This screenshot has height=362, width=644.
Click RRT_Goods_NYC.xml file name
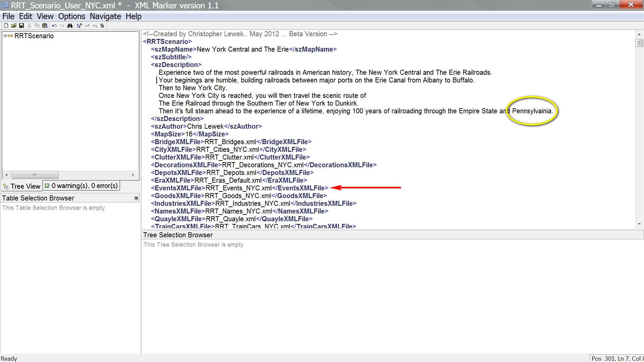click(x=238, y=196)
